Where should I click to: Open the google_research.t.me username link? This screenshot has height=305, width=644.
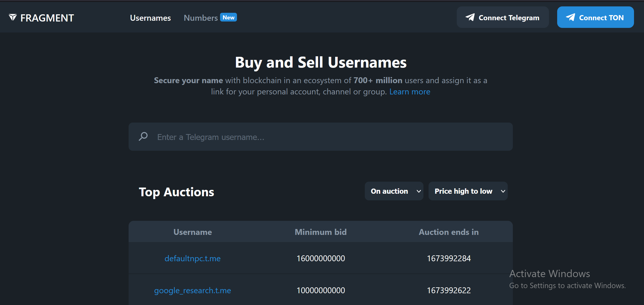[x=192, y=290]
